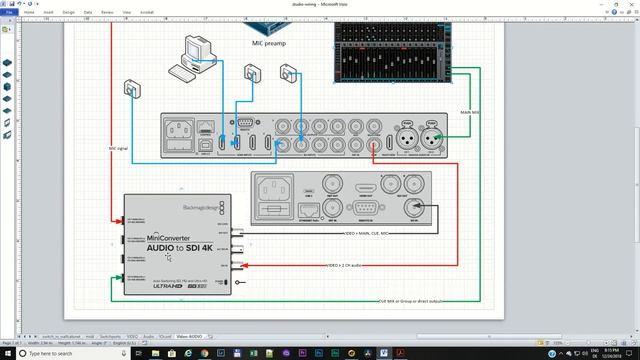The width and height of the screenshot is (640, 360).
Task: Select the fourth stencil shape in the sidebar
Action: (x=7, y=99)
